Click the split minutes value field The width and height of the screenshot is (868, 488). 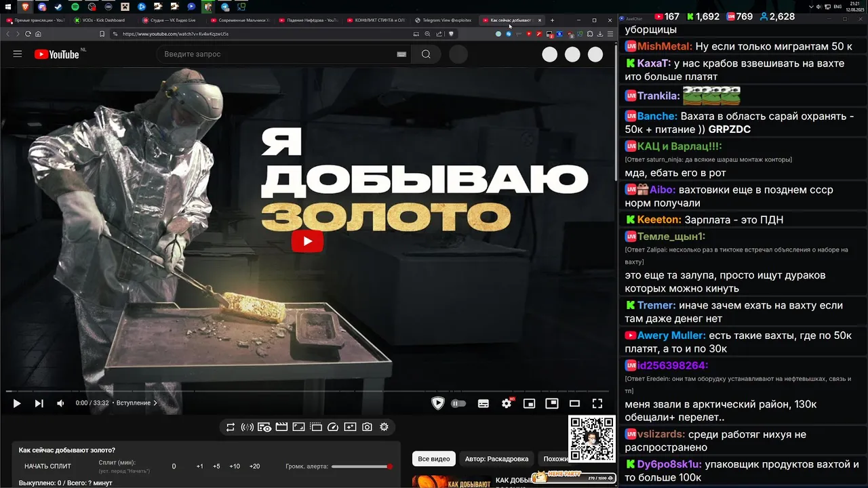point(174,466)
